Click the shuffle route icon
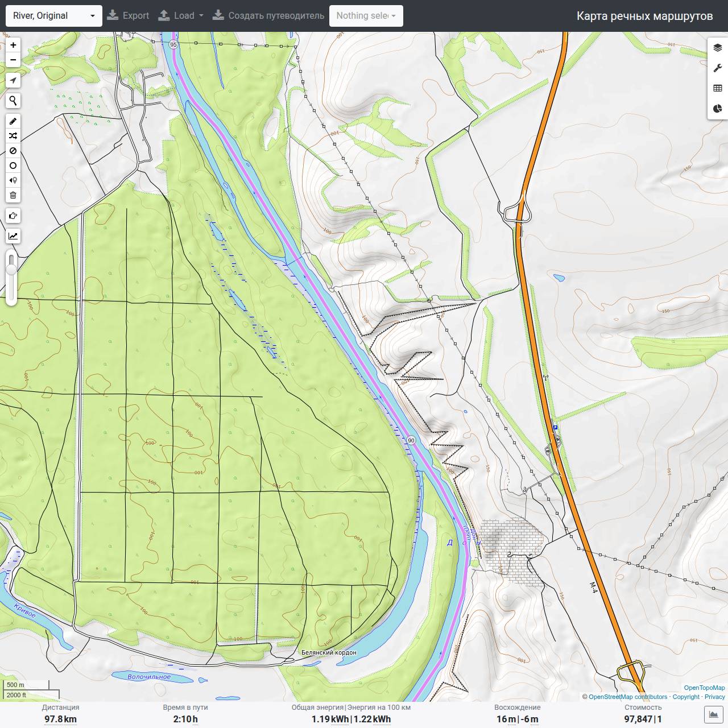This screenshot has height=728, width=728. (13, 136)
